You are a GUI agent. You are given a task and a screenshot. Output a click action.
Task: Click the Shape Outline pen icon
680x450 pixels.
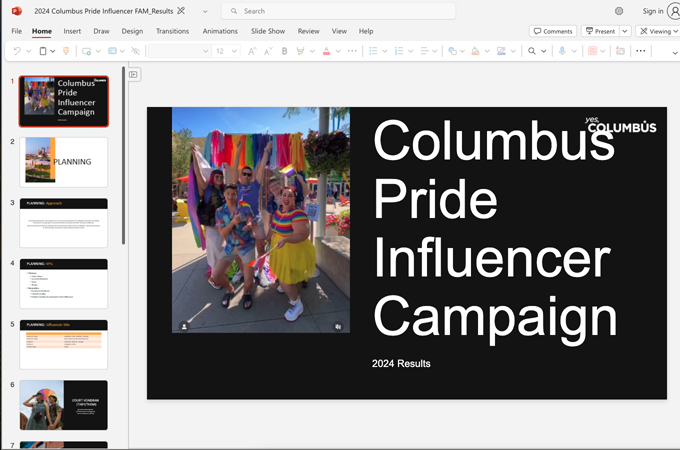[501, 51]
